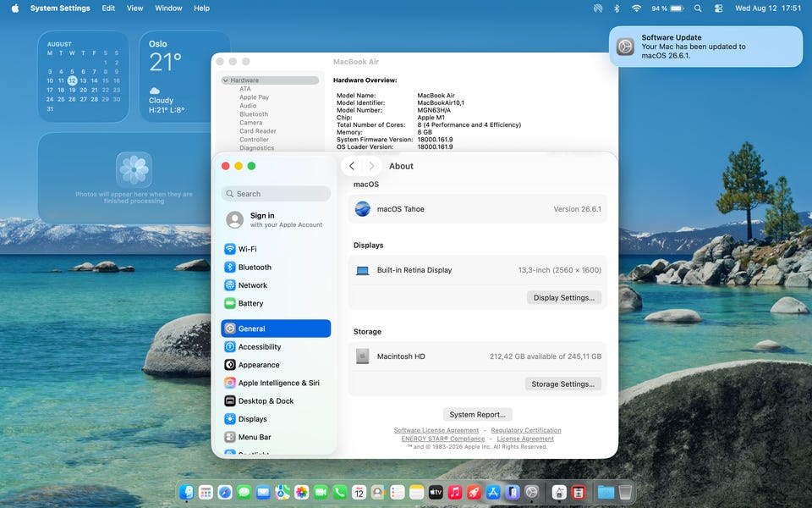Viewport: 812px width, 508px height.
Task: Open Calendar app from the Dock
Action: 359,492
